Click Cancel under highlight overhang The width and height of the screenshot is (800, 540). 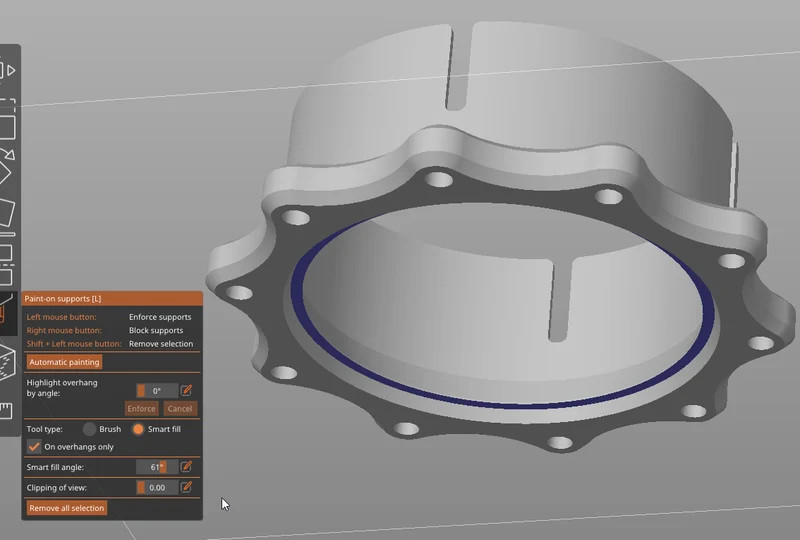point(180,408)
